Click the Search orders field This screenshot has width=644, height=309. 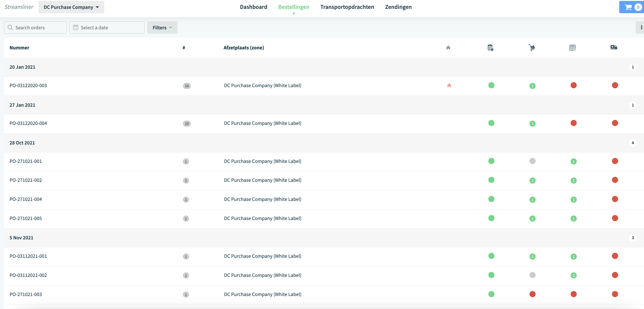click(35, 28)
